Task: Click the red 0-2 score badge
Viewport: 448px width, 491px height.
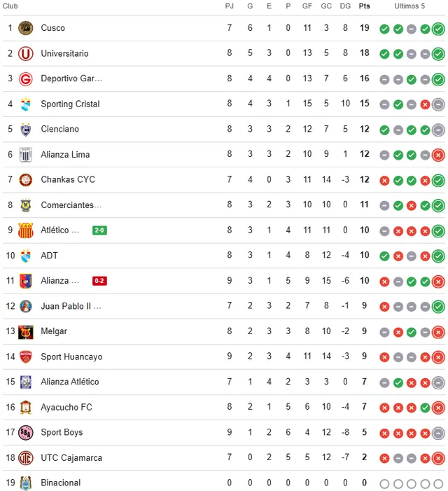Action: tap(100, 281)
